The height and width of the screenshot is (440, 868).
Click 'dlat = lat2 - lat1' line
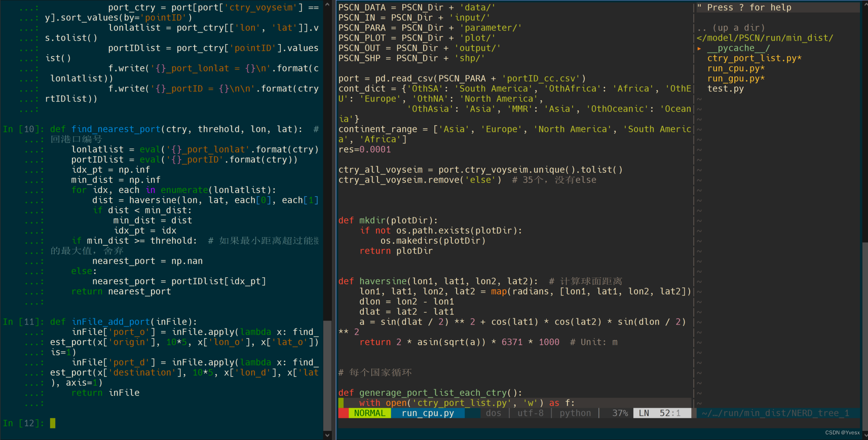pos(407,312)
